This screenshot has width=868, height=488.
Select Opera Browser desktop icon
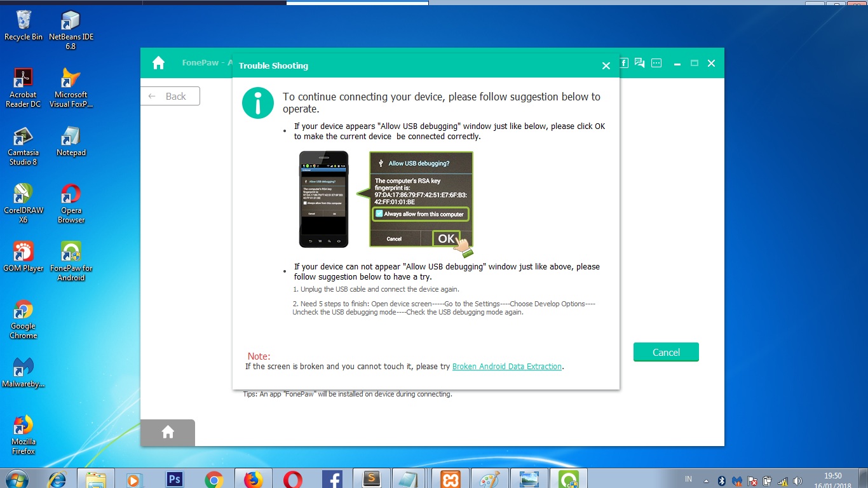tap(71, 204)
